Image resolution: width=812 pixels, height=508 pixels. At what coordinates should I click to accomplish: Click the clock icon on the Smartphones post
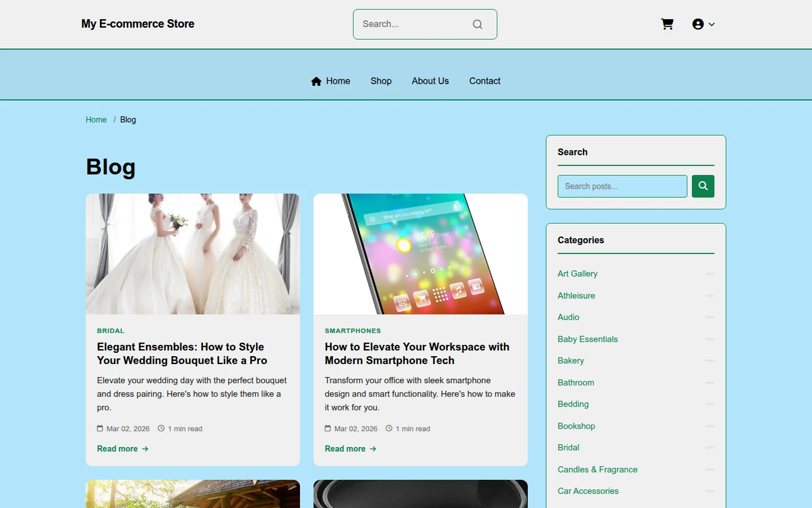point(389,428)
